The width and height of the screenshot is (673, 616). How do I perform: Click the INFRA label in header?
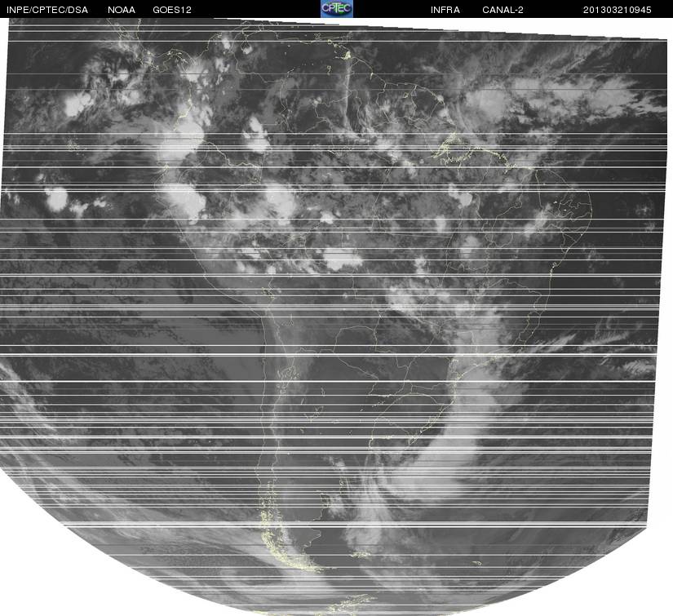[x=445, y=10]
